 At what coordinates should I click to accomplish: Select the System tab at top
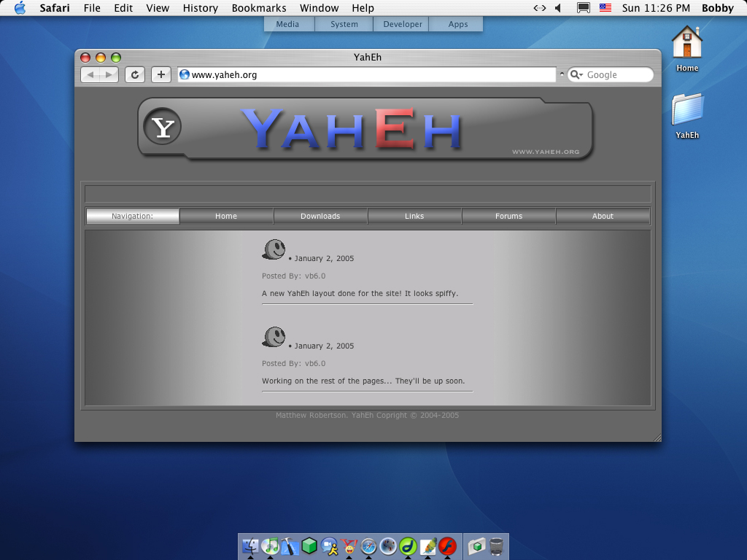(x=344, y=24)
